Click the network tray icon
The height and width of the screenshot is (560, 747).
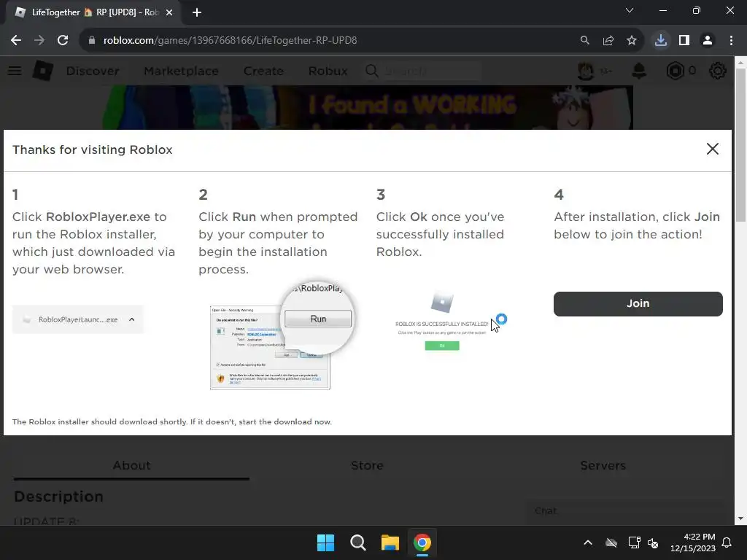pos(634,542)
